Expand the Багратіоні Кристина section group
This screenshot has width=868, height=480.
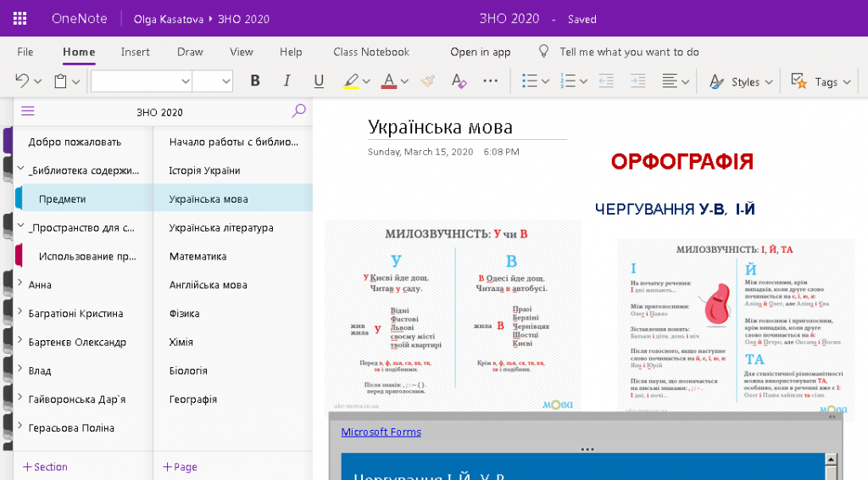click(x=20, y=312)
